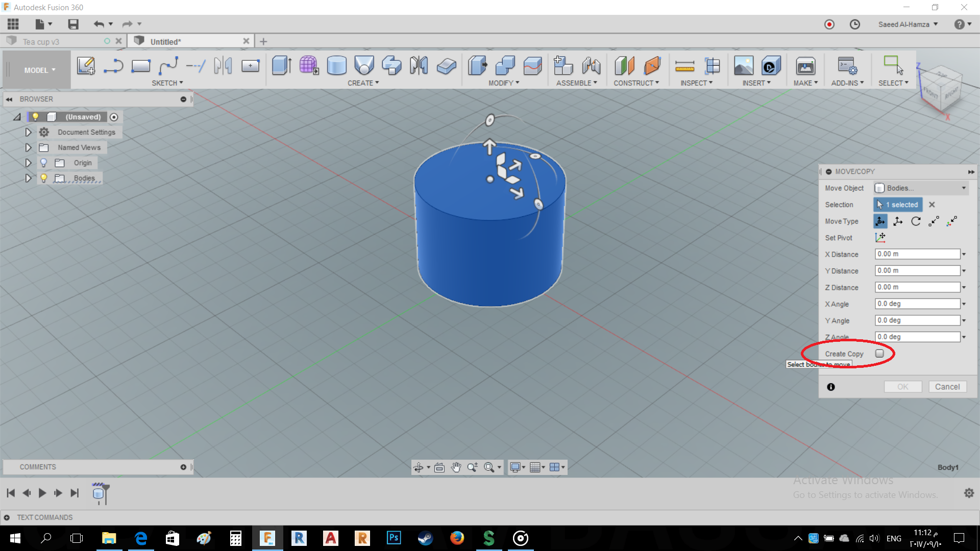The image size is (980, 551).
Task: Enable the Create Copy checkbox
Action: pyautogui.click(x=879, y=353)
